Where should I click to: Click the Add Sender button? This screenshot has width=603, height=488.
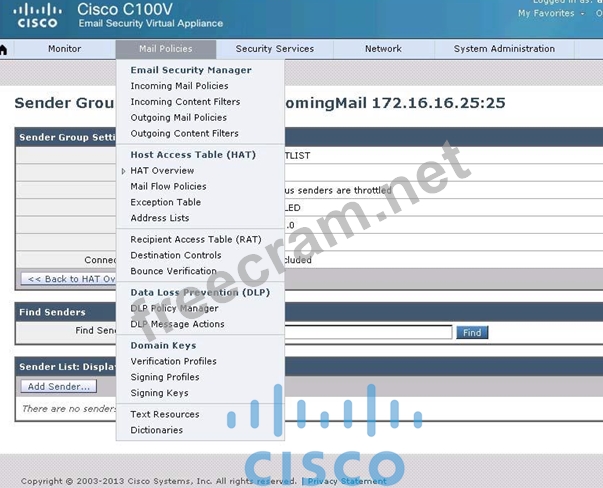(x=59, y=386)
